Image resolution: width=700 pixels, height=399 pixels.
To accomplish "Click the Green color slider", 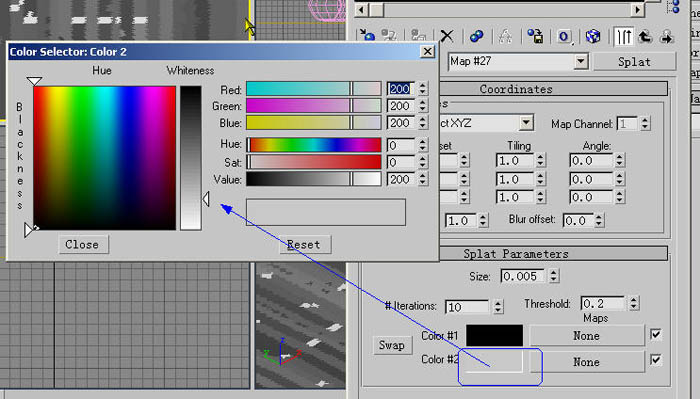I will (314, 106).
